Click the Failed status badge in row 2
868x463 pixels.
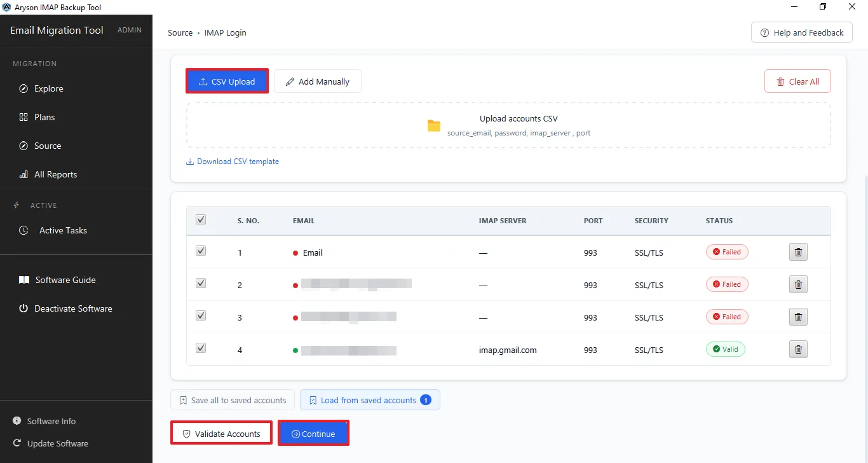click(x=727, y=284)
